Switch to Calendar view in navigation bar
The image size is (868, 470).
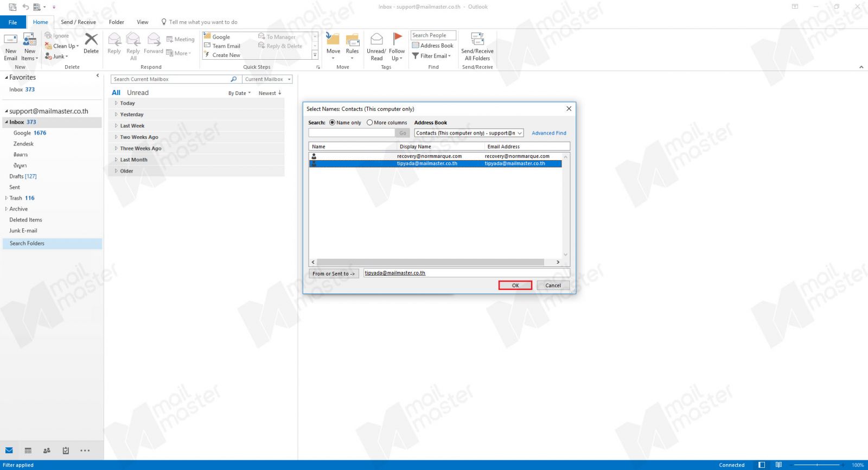pos(28,450)
